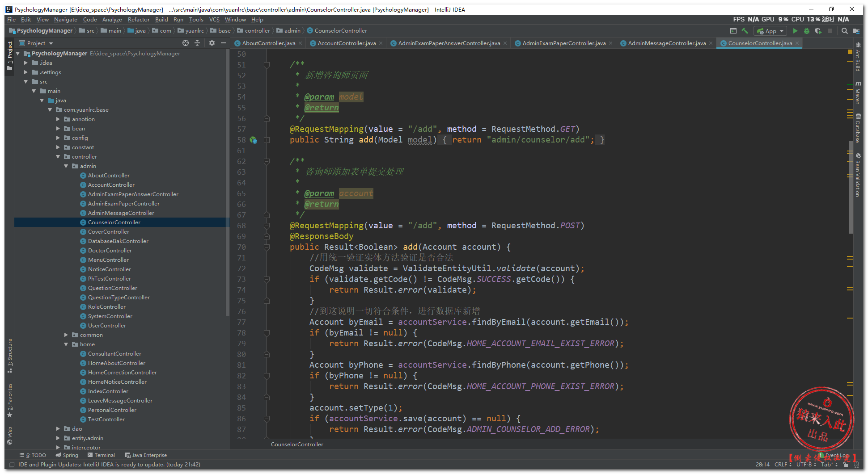Select DoctorController in project tree
The width and height of the screenshot is (868, 474).
coord(110,250)
